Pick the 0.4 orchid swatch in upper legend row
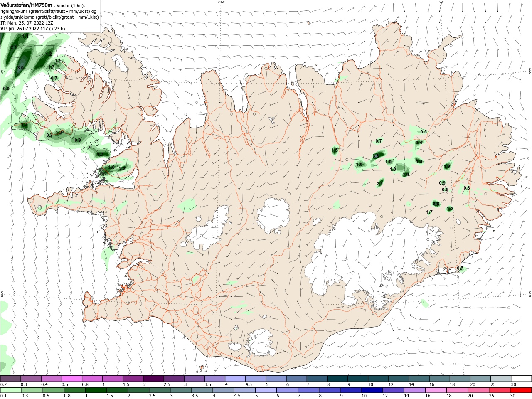The height and width of the screenshot is (399, 532). pyautogui.click(x=52, y=379)
